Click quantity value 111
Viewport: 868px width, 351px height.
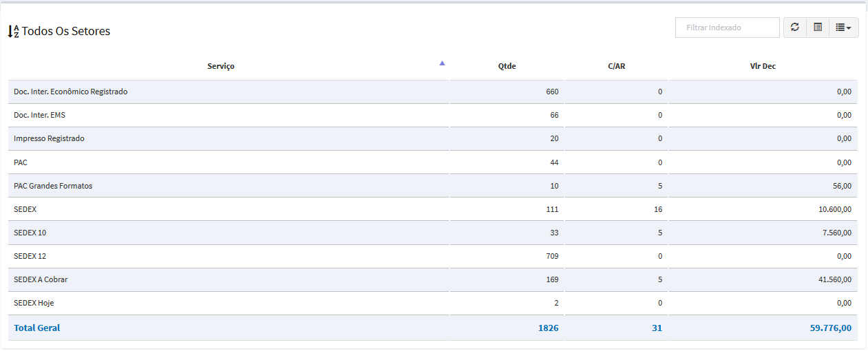(552, 209)
